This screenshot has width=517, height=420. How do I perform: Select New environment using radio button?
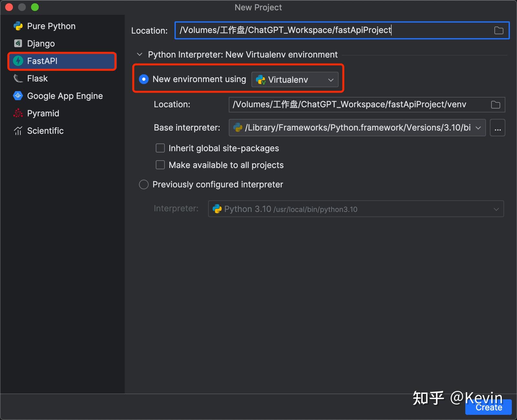click(x=144, y=79)
